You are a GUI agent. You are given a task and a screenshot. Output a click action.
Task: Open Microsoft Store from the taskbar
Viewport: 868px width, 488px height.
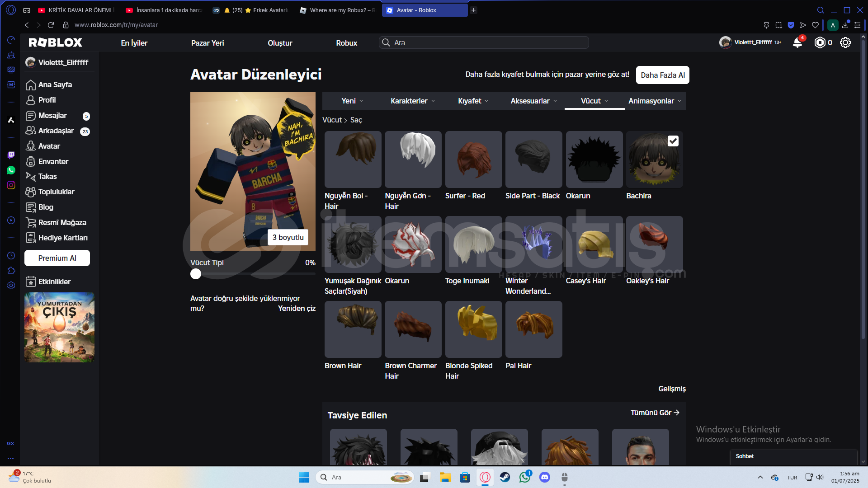465,477
